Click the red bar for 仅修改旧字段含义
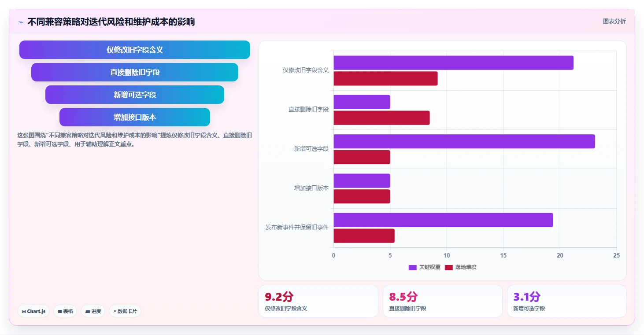The width and height of the screenshot is (644, 335). pyautogui.click(x=385, y=78)
